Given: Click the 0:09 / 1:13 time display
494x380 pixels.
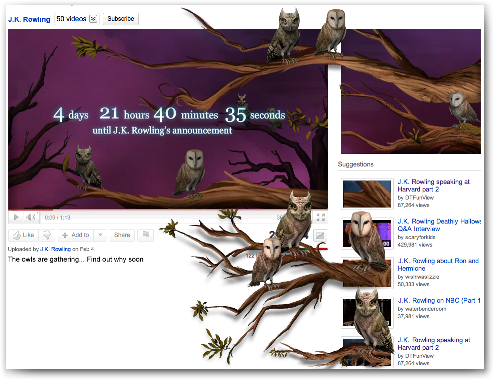Looking at the screenshot, I should (57, 218).
